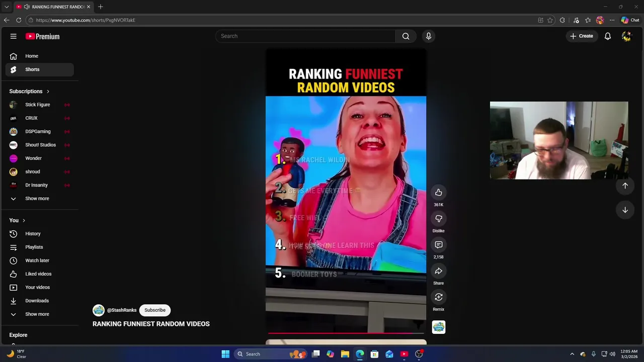Open shroud subscription channel
The height and width of the screenshot is (362, 644).
39,172
